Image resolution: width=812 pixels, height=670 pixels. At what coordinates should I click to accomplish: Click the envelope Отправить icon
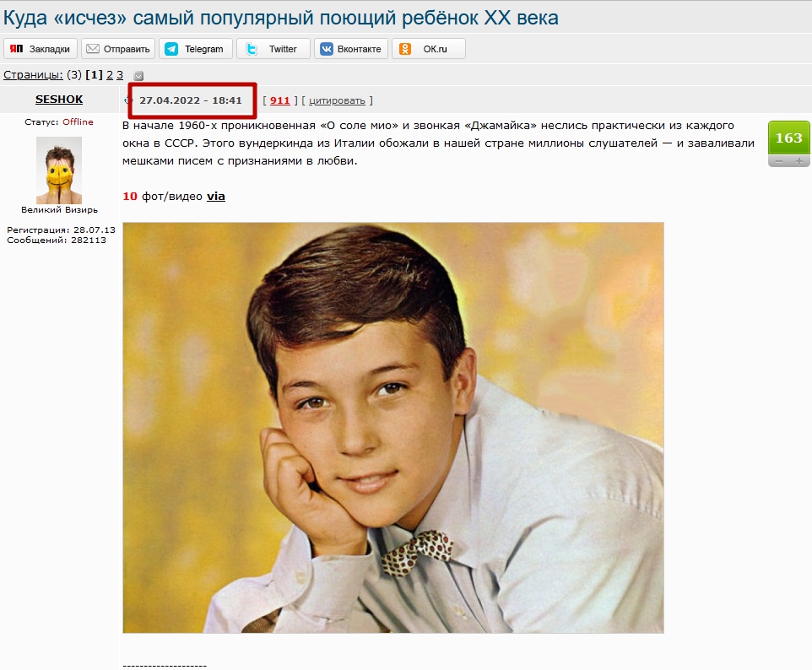tap(93, 49)
